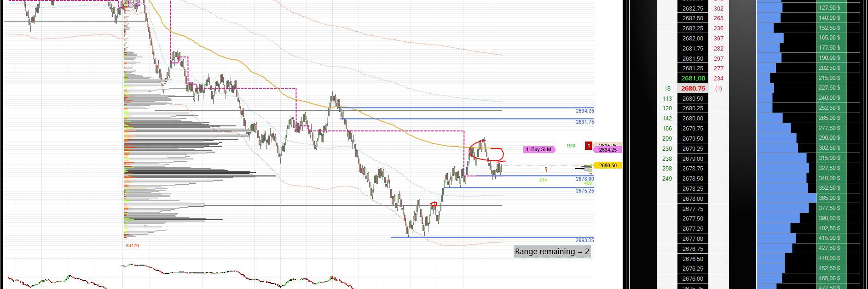Select the 2675,25 level label on chart
Viewport: 868px width, 289px height.
tap(584, 191)
